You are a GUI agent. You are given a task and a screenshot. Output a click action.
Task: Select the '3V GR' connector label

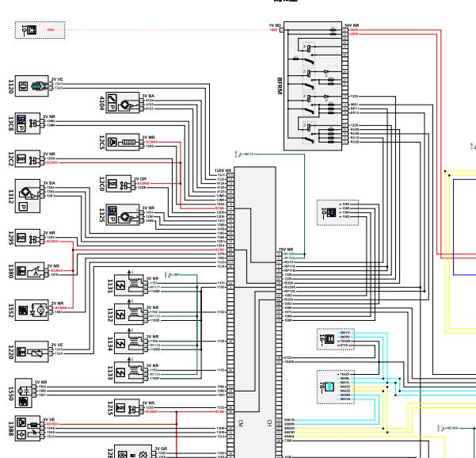coord(161,449)
